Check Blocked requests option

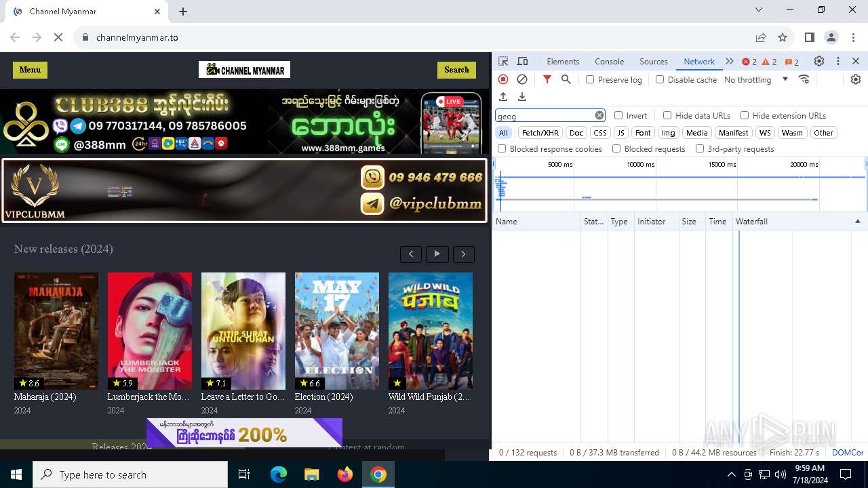pos(616,148)
